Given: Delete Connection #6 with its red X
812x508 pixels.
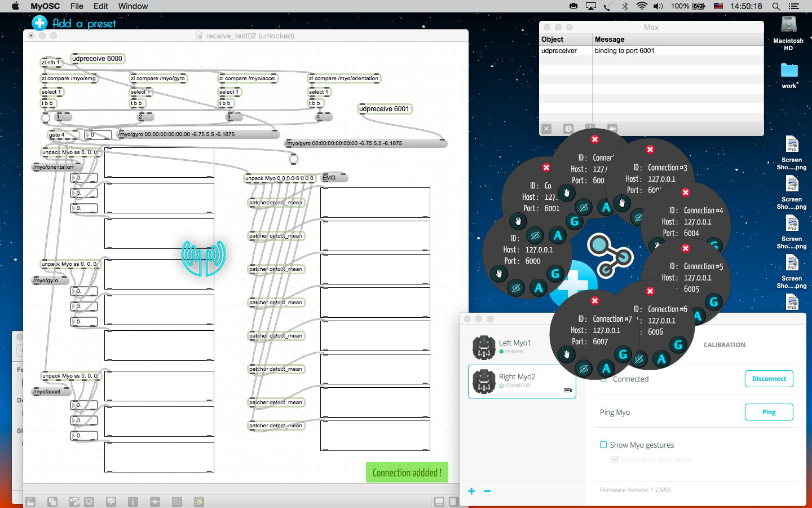Looking at the screenshot, I should tap(650, 291).
